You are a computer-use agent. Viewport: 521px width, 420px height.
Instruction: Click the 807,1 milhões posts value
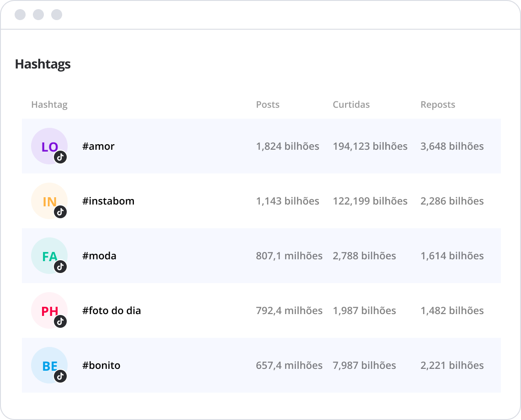(289, 256)
